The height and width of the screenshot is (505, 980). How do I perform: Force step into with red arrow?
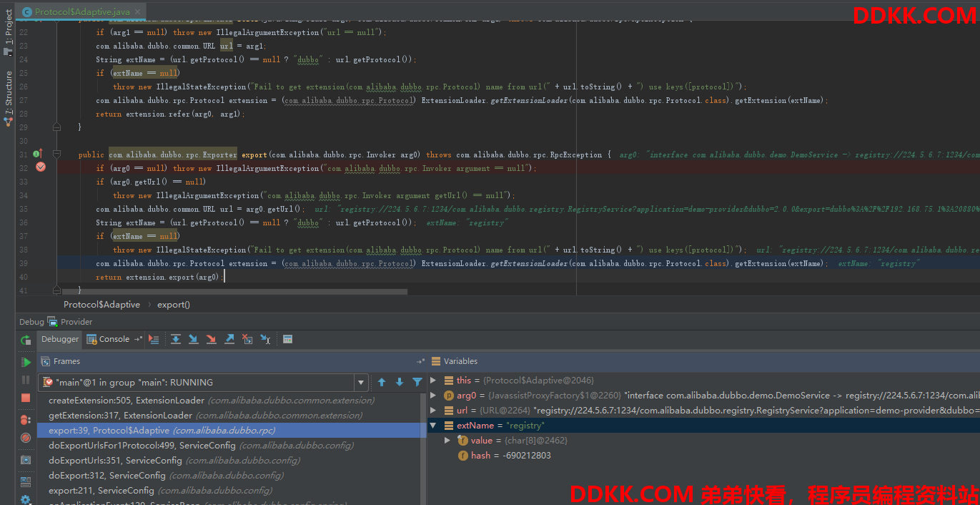click(212, 339)
